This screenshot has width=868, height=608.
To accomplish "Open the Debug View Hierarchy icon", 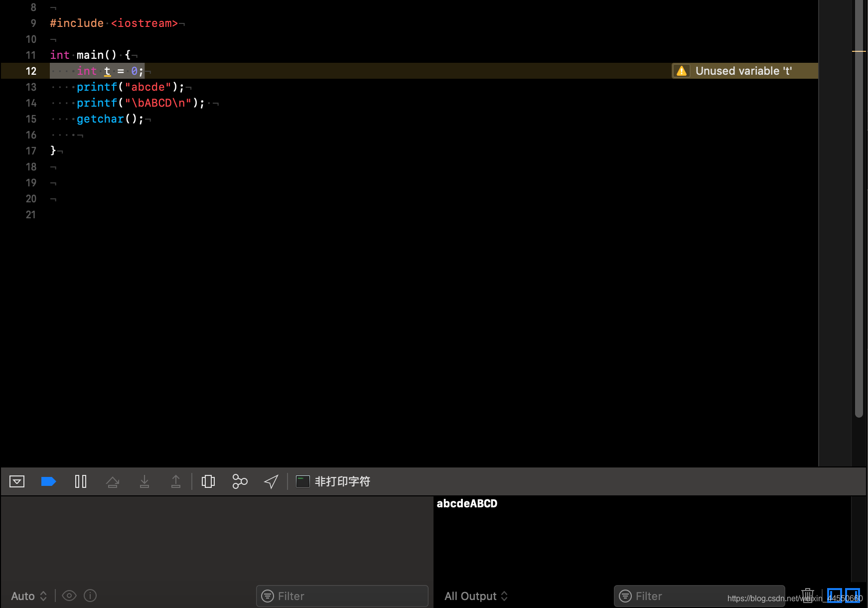I will click(x=208, y=481).
